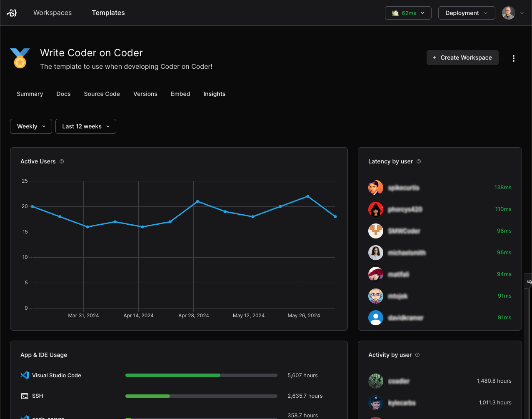Open the template more-options kebab menu
Image resolution: width=532 pixels, height=419 pixels.
(x=514, y=58)
